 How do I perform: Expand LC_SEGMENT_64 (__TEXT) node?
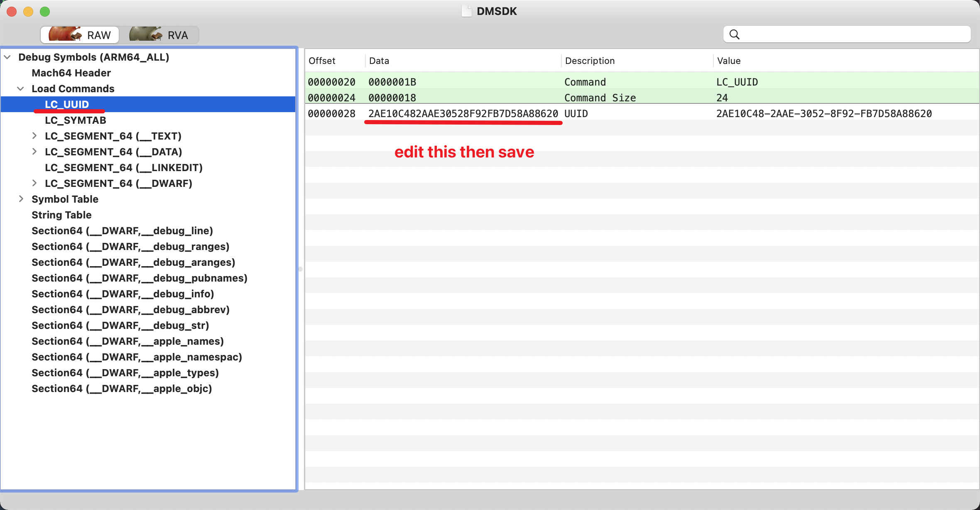click(34, 136)
